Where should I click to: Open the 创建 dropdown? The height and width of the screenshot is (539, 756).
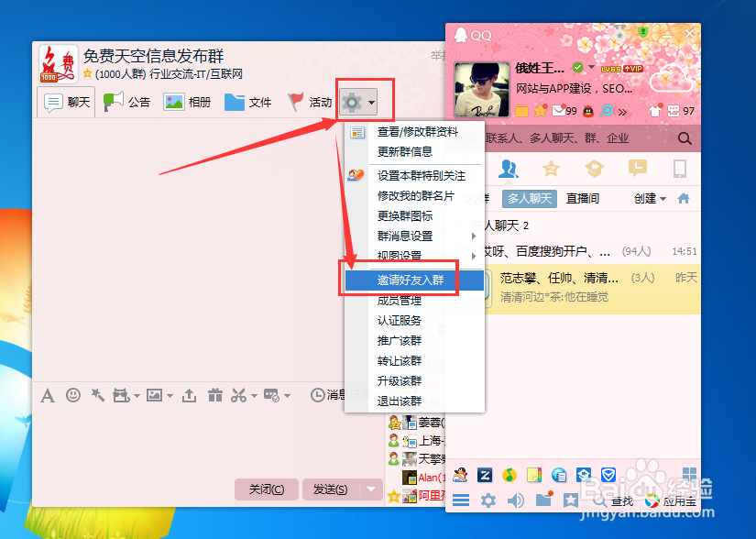[650, 198]
